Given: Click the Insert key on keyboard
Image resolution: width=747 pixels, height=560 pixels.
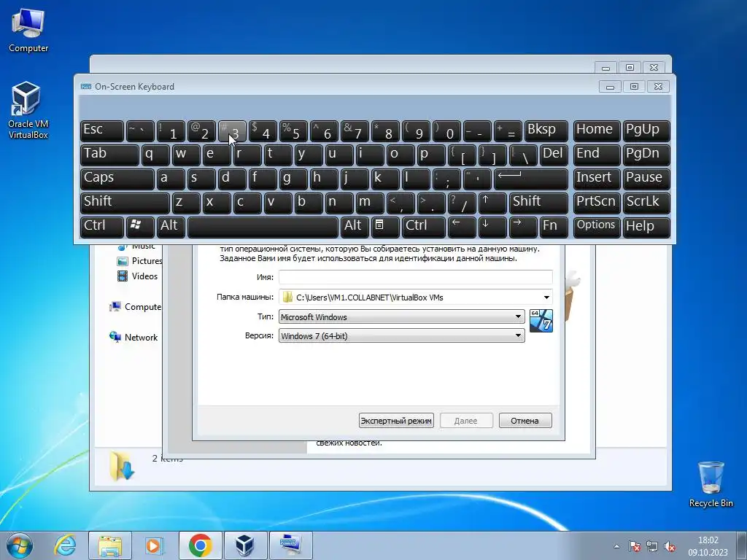Looking at the screenshot, I should point(597,179).
